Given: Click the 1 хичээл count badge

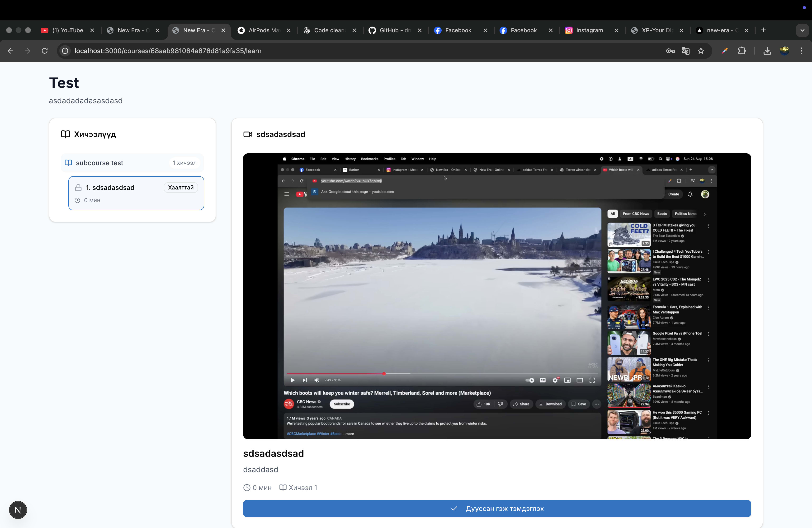Looking at the screenshot, I should (x=184, y=163).
